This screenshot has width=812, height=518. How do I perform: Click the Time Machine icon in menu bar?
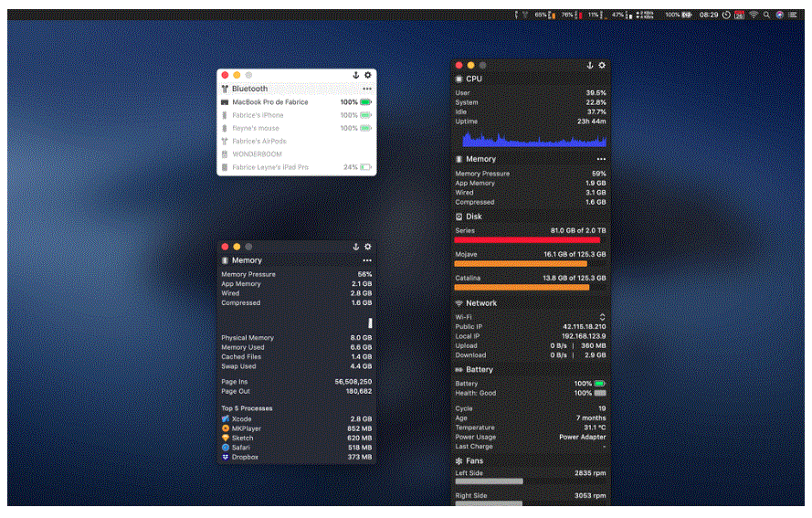point(726,15)
